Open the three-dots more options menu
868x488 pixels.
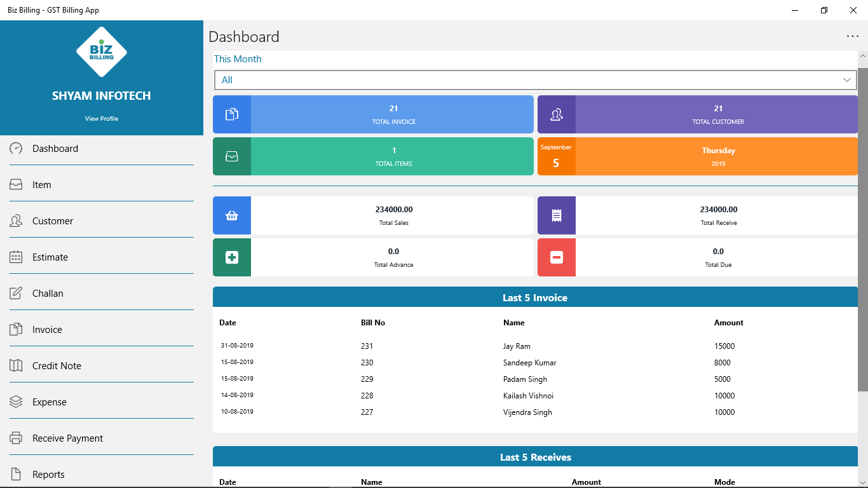(x=853, y=36)
